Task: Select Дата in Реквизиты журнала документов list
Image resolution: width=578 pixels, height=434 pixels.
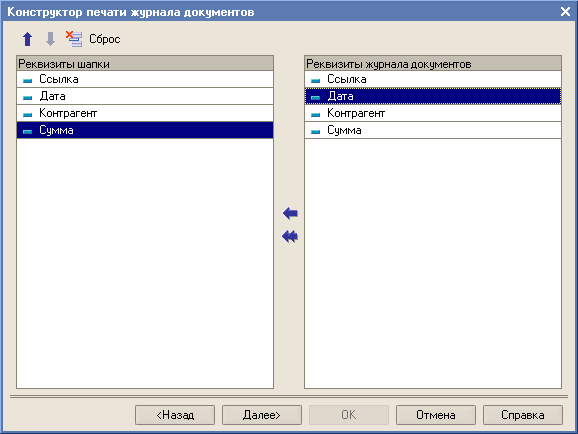Action: pyautogui.click(x=433, y=96)
